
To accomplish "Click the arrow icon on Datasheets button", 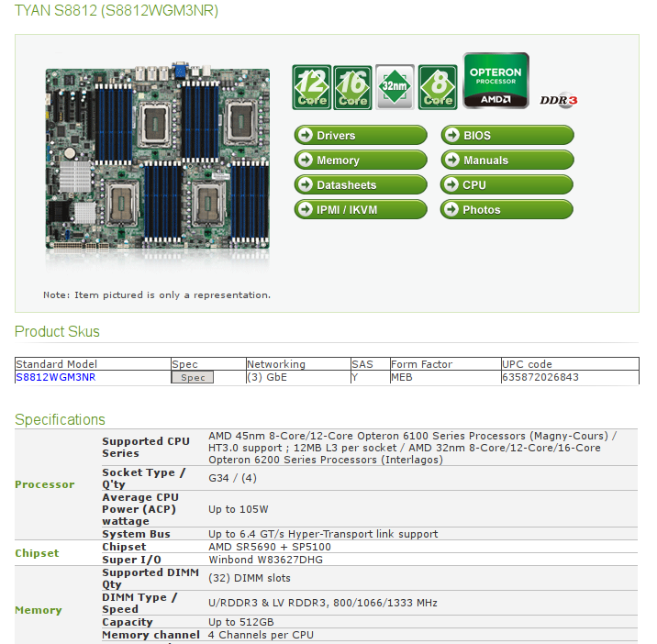I will (x=306, y=184).
